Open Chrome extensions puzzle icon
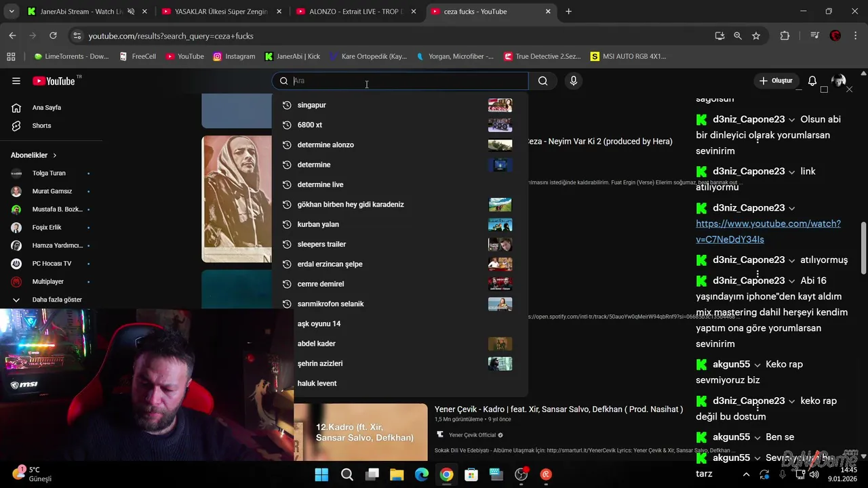The height and width of the screenshot is (488, 868). 785,36
